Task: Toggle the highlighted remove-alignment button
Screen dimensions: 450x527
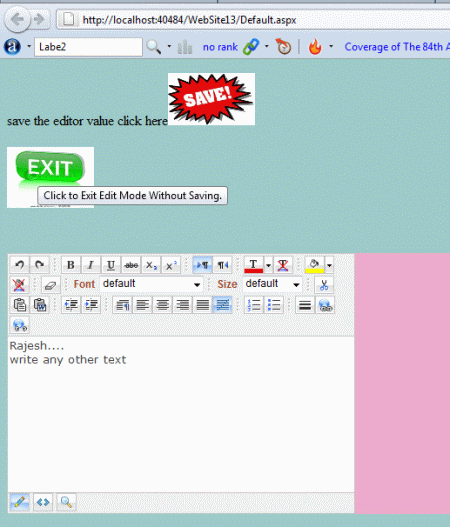Action: tap(222, 305)
